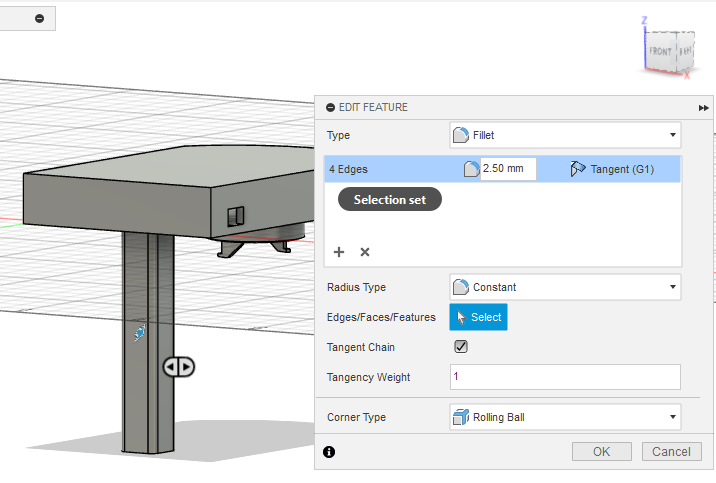Image resolution: width=716 pixels, height=483 pixels.
Task: Expand dialog using double-arrow icon
Action: click(x=703, y=108)
